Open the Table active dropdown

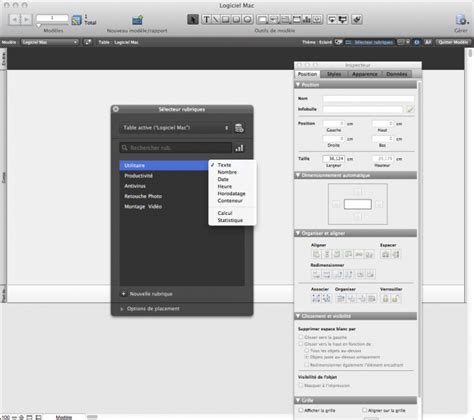coord(175,128)
